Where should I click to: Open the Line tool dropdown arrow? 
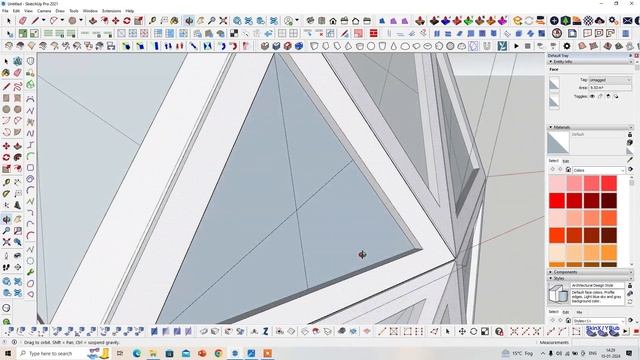point(43,20)
